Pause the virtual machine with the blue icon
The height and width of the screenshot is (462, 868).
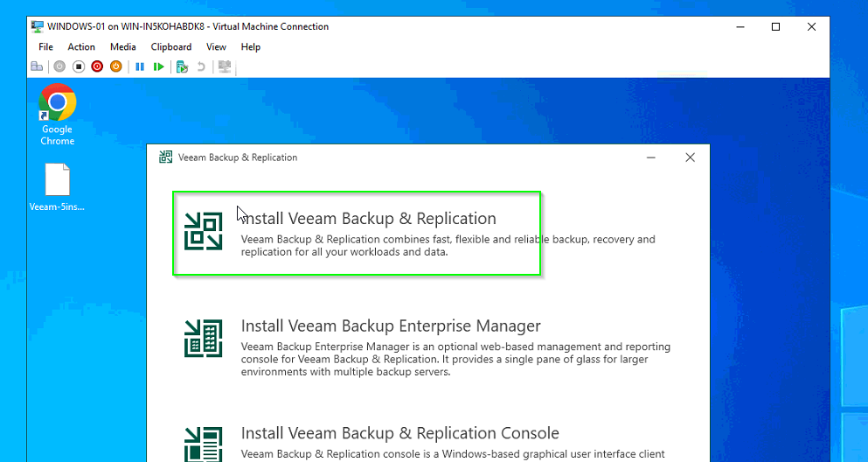[x=140, y=67]
